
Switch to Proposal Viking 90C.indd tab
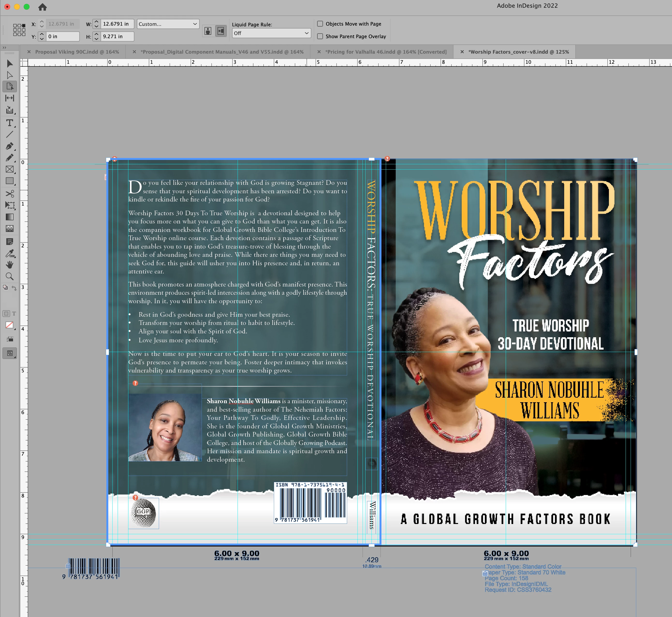tap(77, 52)
